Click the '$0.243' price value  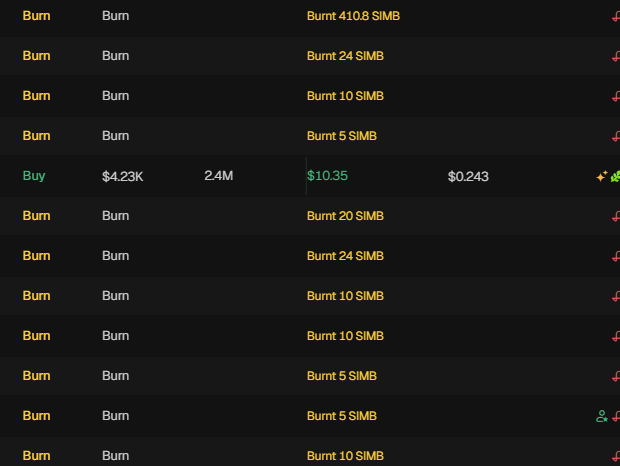pyautogui.click(x=468, y=176)
